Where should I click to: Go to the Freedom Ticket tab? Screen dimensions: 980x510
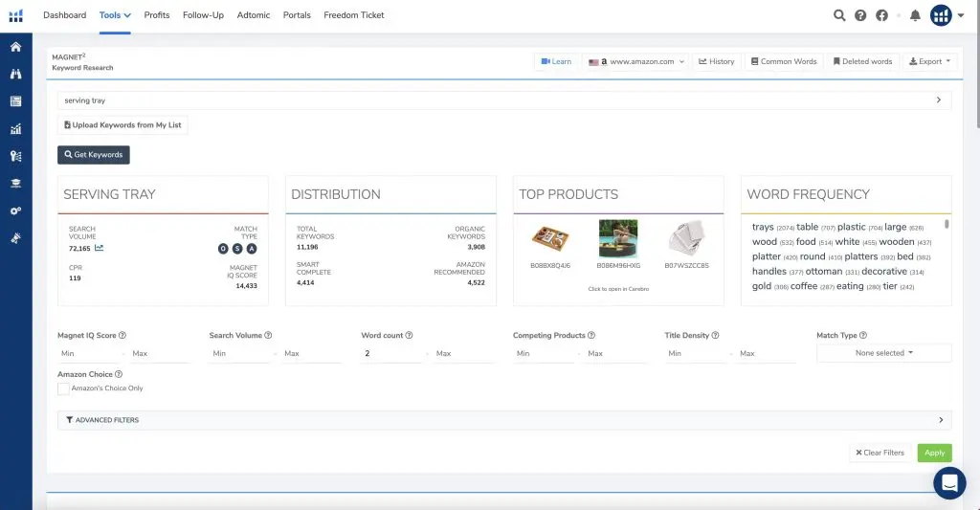(353, 15)
